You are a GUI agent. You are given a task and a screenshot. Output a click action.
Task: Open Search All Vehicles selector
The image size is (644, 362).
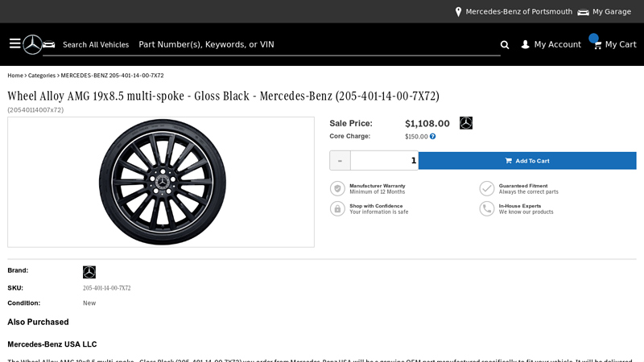tap(95, 45)
